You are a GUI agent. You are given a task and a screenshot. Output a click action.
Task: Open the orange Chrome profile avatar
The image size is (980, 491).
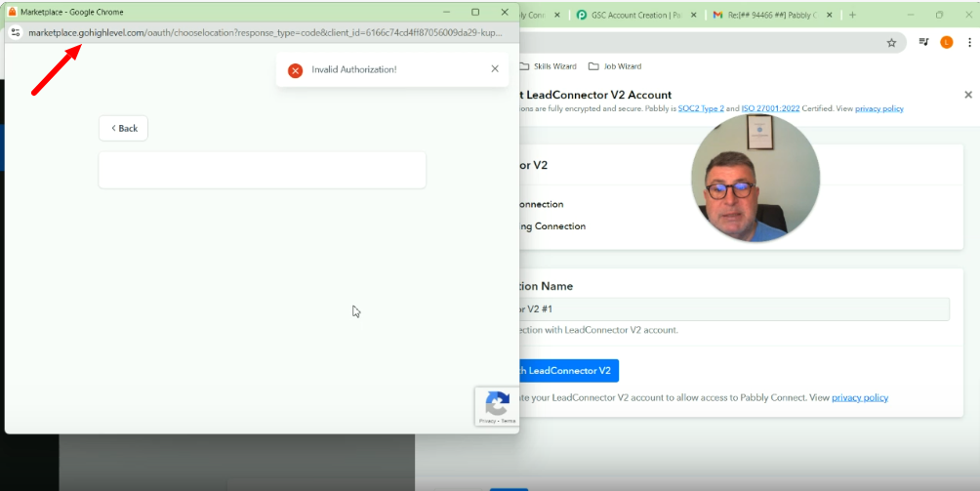[946, 43]
